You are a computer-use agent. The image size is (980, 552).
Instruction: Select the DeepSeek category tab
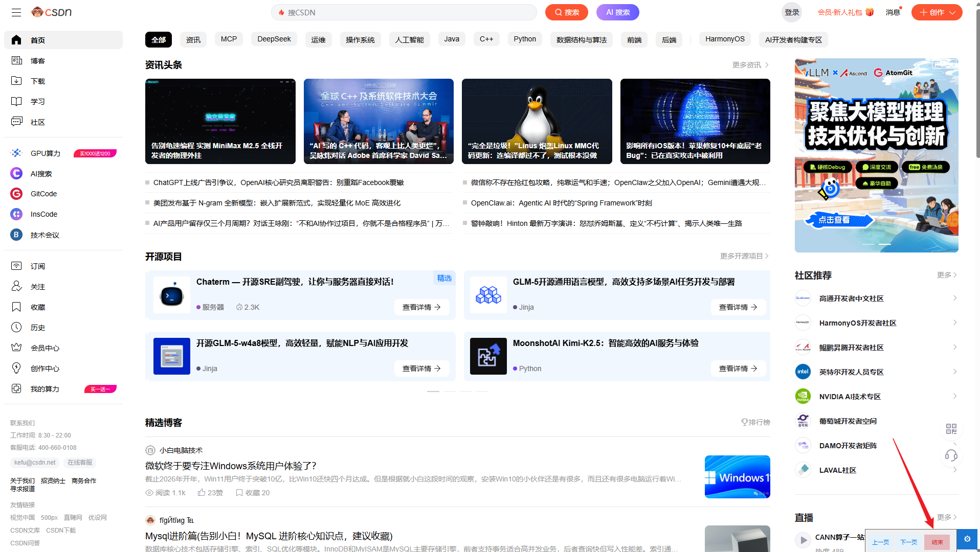274,39
